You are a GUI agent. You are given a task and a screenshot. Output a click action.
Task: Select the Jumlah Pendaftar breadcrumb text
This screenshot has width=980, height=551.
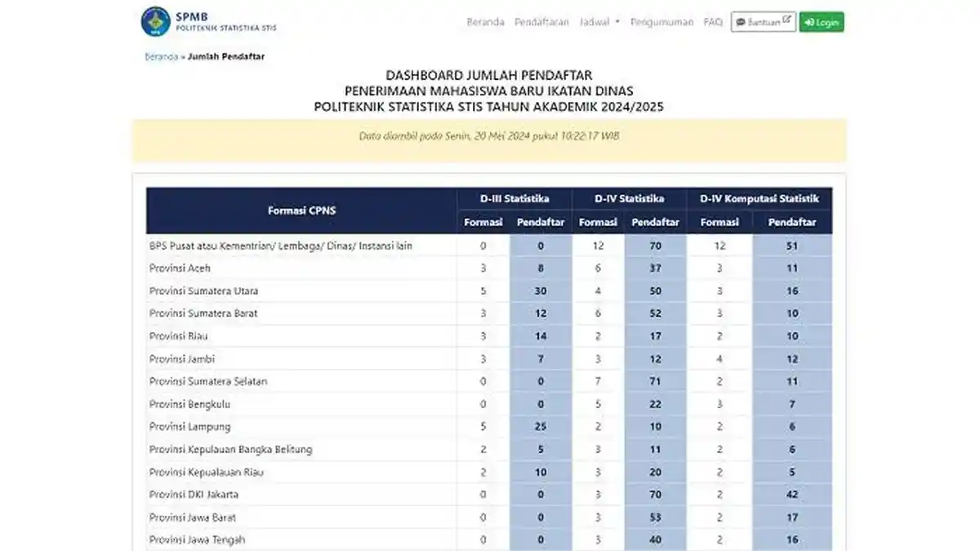point(226,56)
